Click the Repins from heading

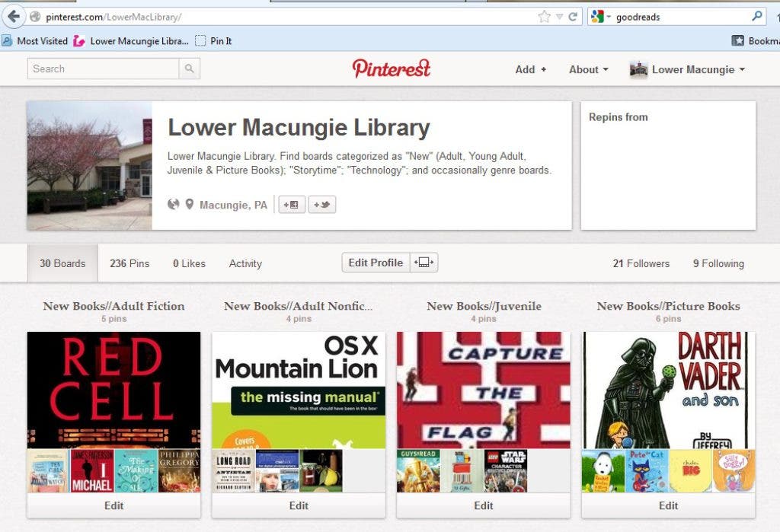[619, 117]
